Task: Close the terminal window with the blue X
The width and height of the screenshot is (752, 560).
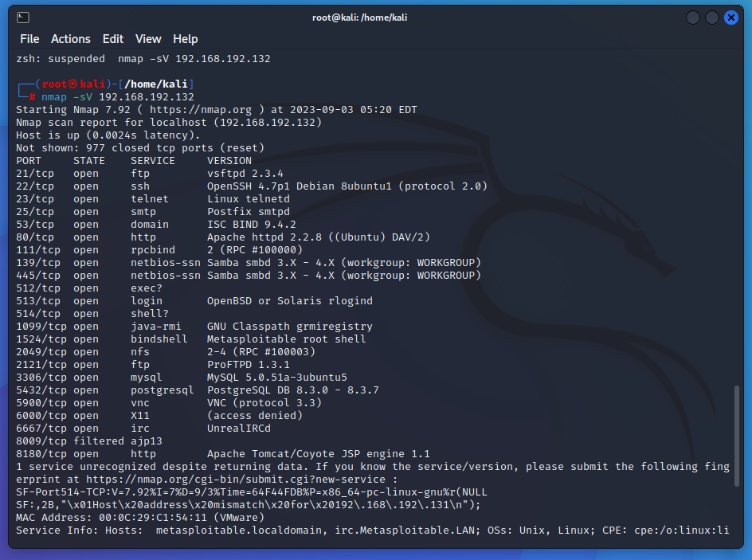Action: [x=731, y=18]
